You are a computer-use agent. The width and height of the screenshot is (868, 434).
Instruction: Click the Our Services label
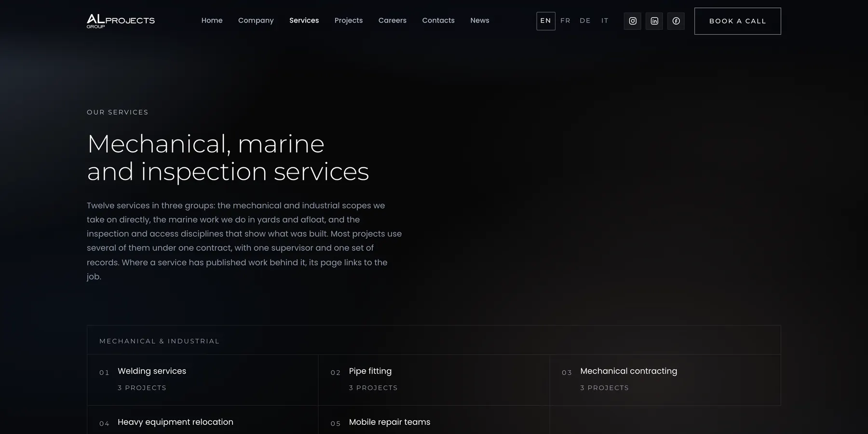coord(118,112)
